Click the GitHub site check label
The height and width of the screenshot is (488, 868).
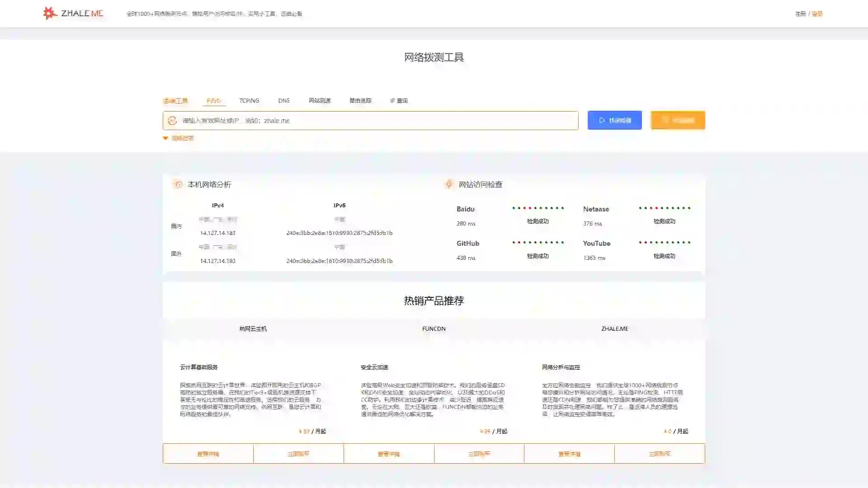coord(468,244)
